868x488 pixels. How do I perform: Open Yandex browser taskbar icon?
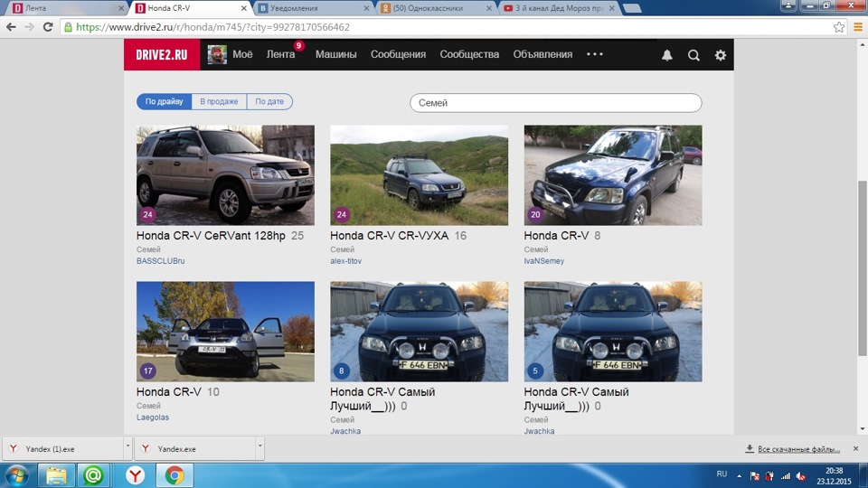pos(136,475)
